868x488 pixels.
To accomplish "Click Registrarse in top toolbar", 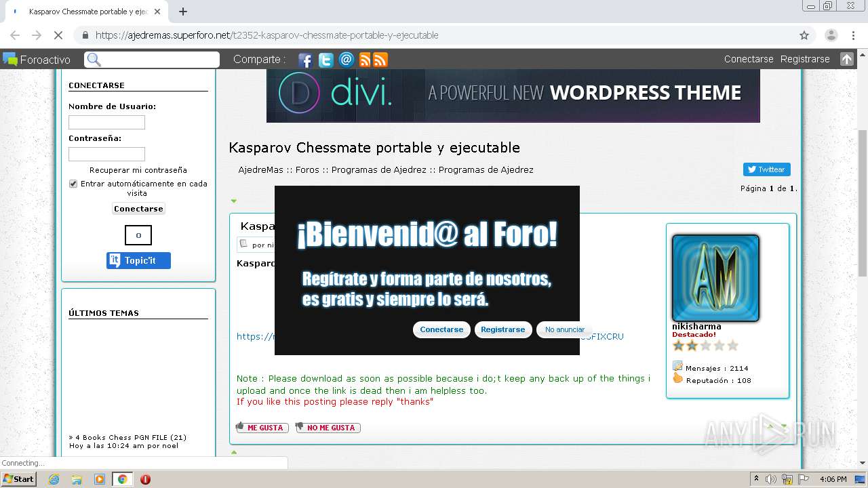I will pos(805,59).
